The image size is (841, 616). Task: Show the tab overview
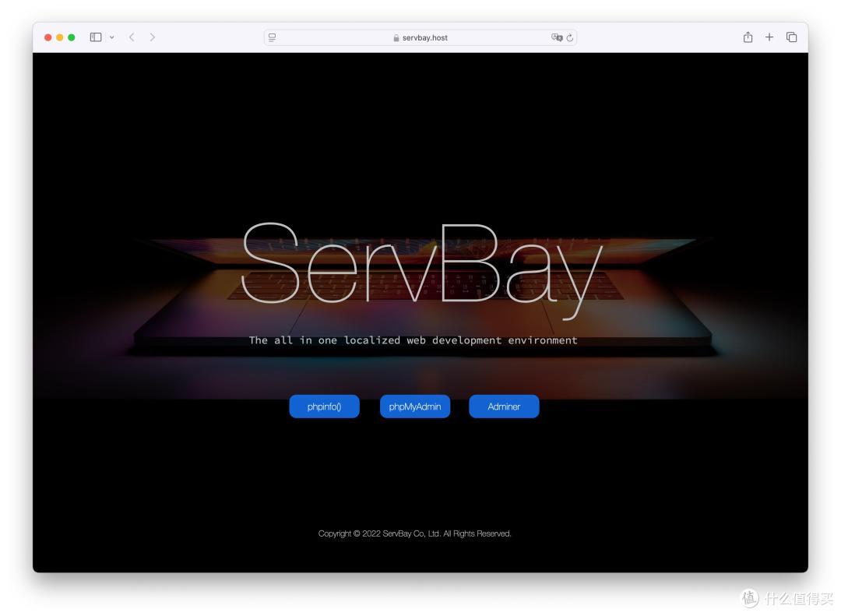(791, 37)
